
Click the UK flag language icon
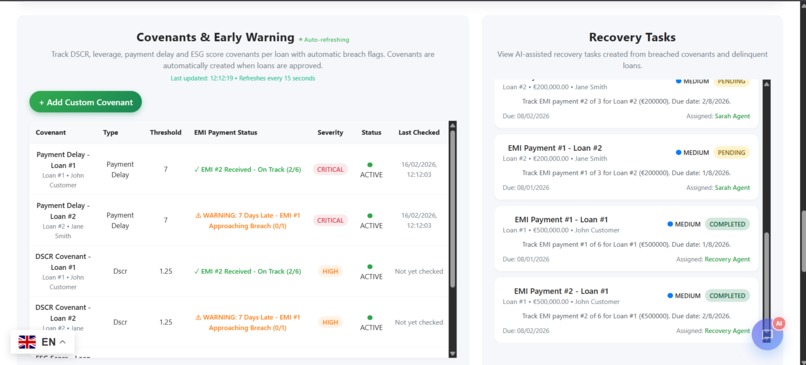27,342
